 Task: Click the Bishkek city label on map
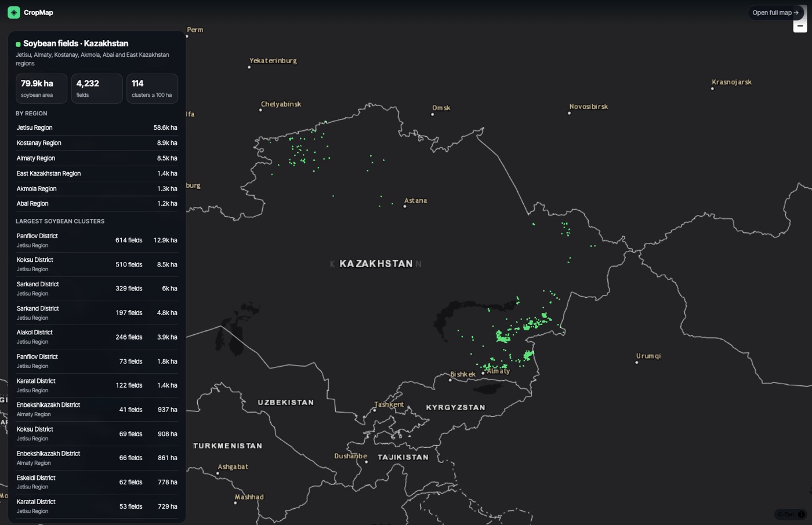(463, 374)
